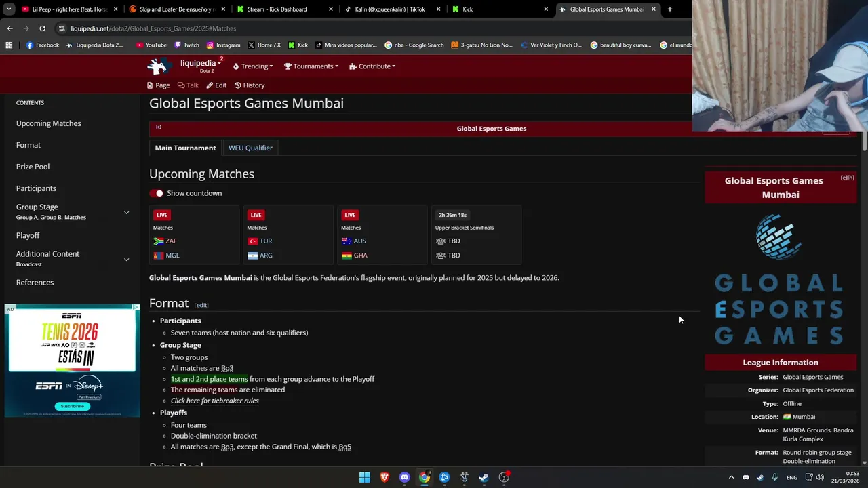
Task: Open Global Esports Games series link in infobox
Action: tap(813, 377)
